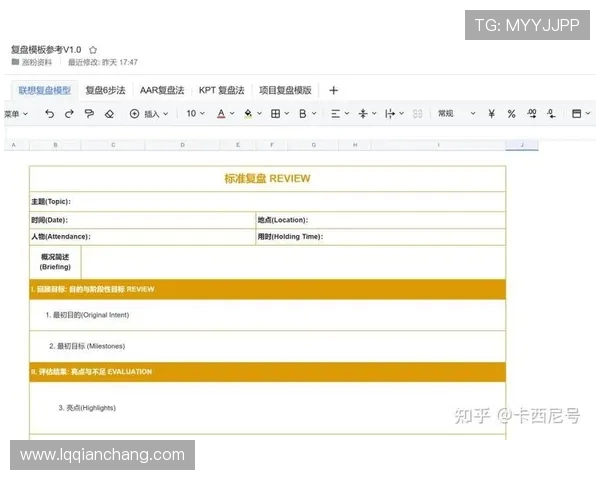Open the 菜单 dropdown menu
This screenshot has height=480, width=600.
16,114
